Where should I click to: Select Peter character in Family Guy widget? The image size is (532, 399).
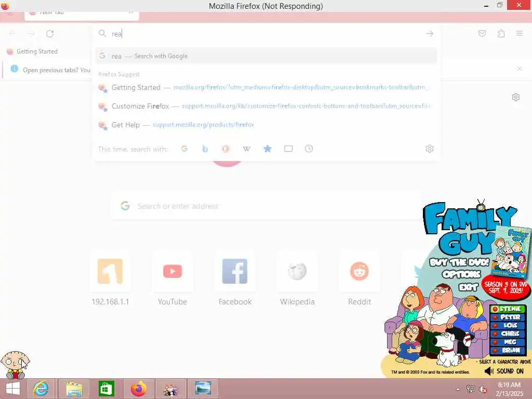(508, 317)
